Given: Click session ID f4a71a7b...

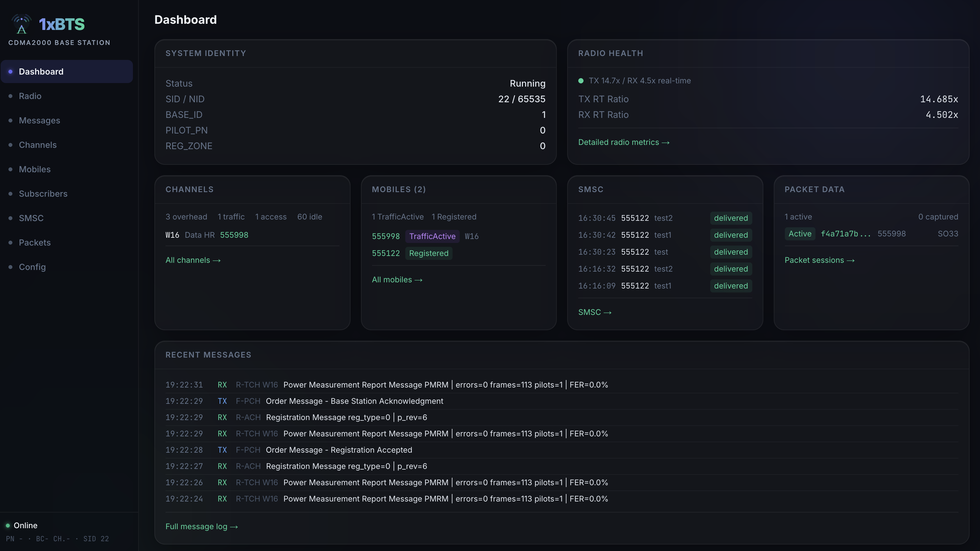Looking at the screenshot, I should 846,234.
